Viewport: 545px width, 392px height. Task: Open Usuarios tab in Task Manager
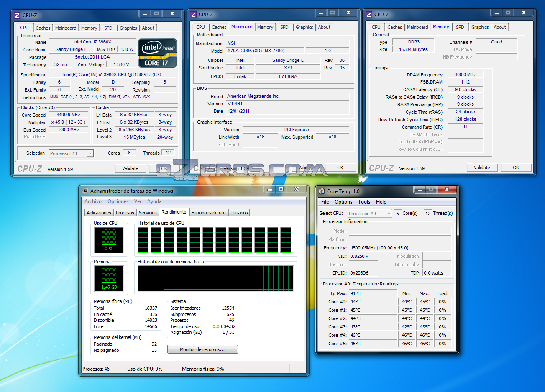239,213
